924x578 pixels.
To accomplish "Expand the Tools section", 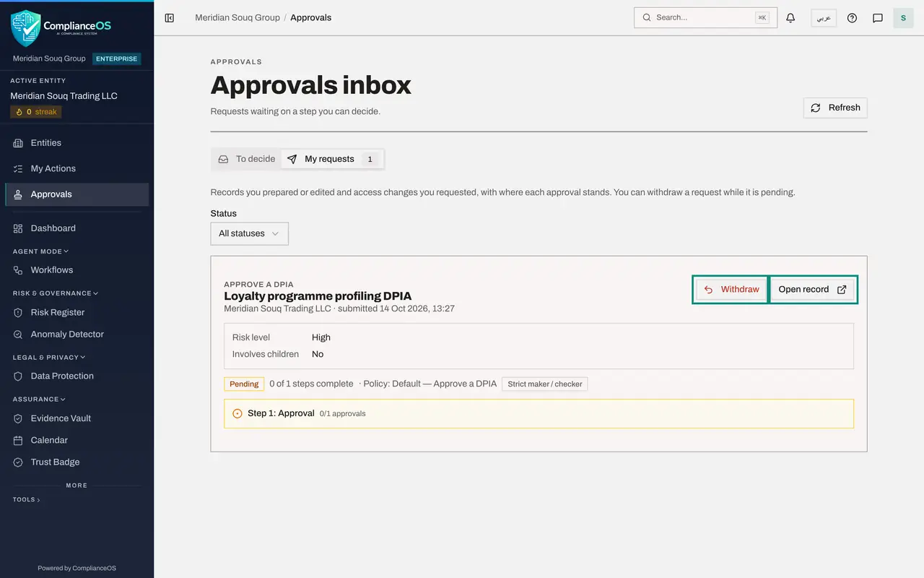I will (27, 499).
